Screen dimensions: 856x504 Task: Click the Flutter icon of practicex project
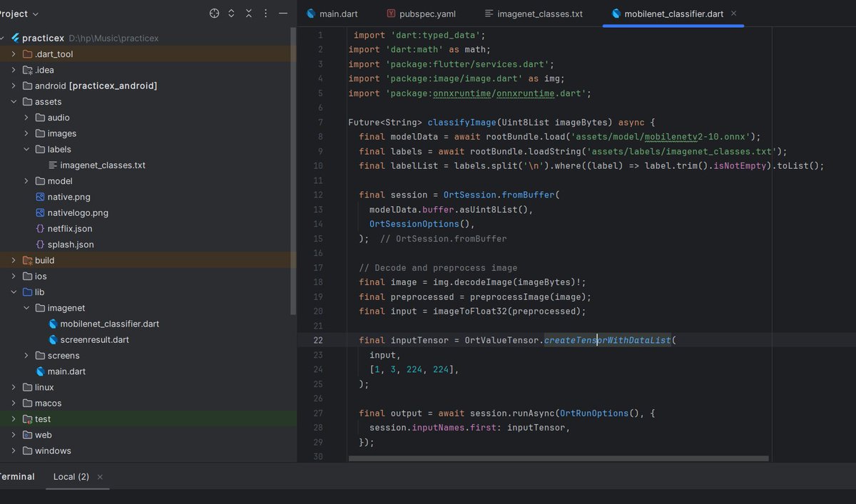pos(16,38)
